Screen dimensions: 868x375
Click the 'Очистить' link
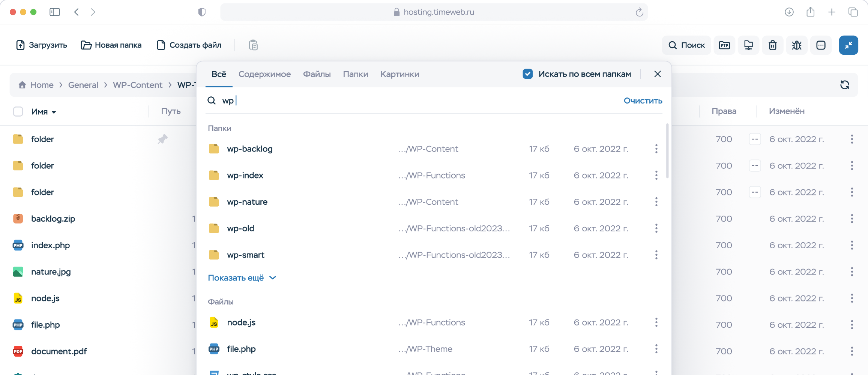[x=643, y=100]
